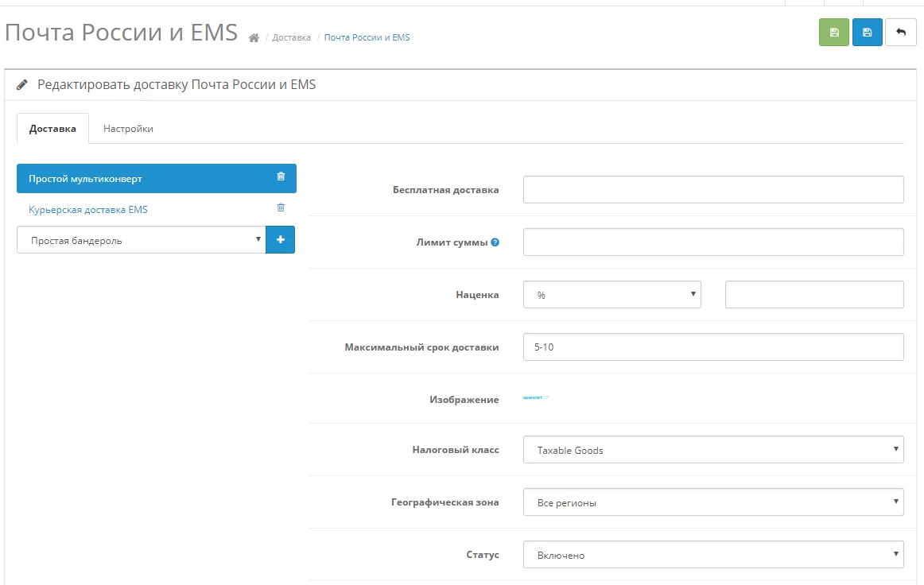This screenshot has width=924, height=585.
Task: Open the Доставка tab
Action: (52, 129)
